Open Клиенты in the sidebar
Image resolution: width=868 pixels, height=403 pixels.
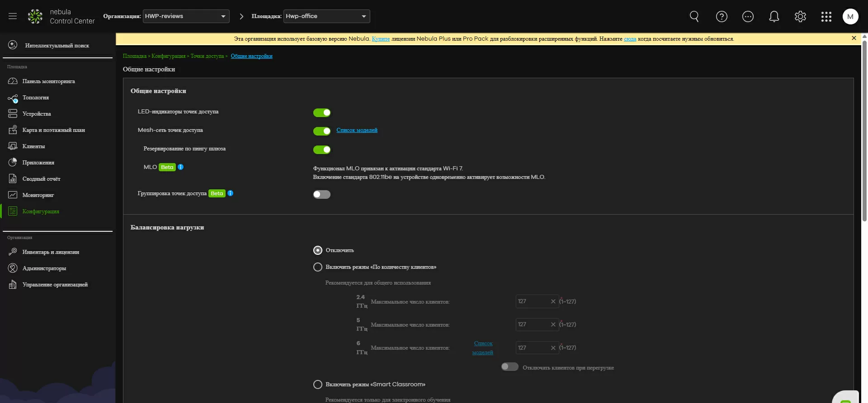click(33, 146)
